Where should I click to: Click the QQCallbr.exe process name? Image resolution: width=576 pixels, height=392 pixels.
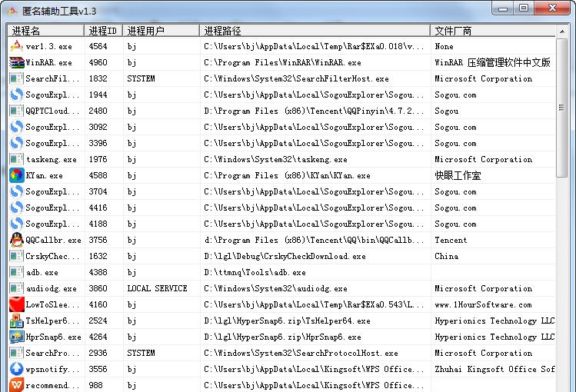point(53,240)
